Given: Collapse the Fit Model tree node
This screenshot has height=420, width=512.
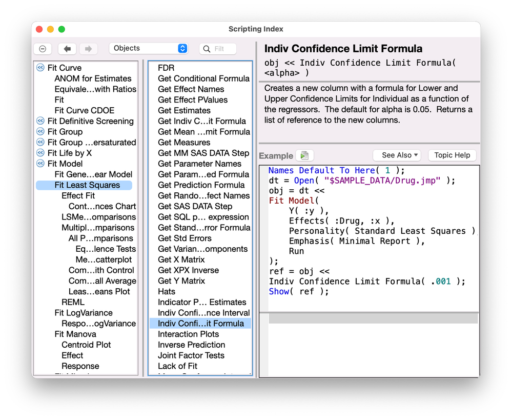Looking at the screenshot, I should (x=40, y=164).
